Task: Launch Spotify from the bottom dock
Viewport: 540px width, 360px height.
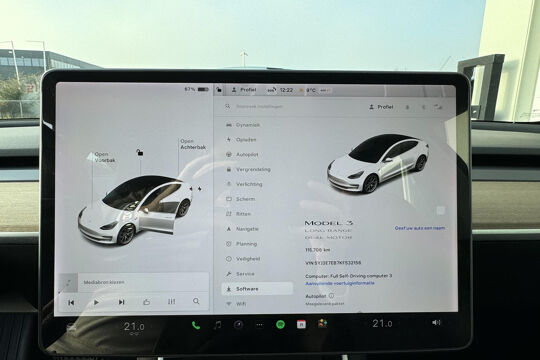Action: coord(280,324)
